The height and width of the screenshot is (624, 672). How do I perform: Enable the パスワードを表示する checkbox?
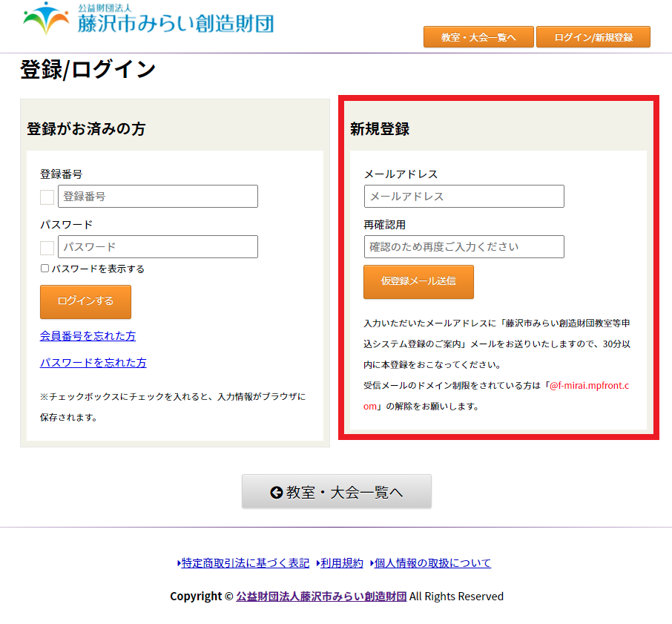point(45,269)
